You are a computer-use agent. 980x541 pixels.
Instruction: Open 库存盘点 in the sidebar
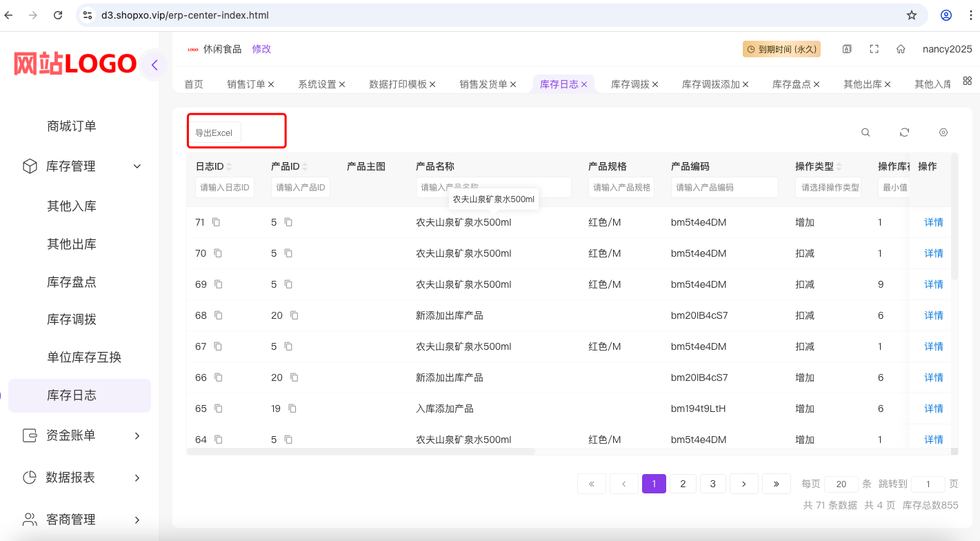click(x=72, y=282)
